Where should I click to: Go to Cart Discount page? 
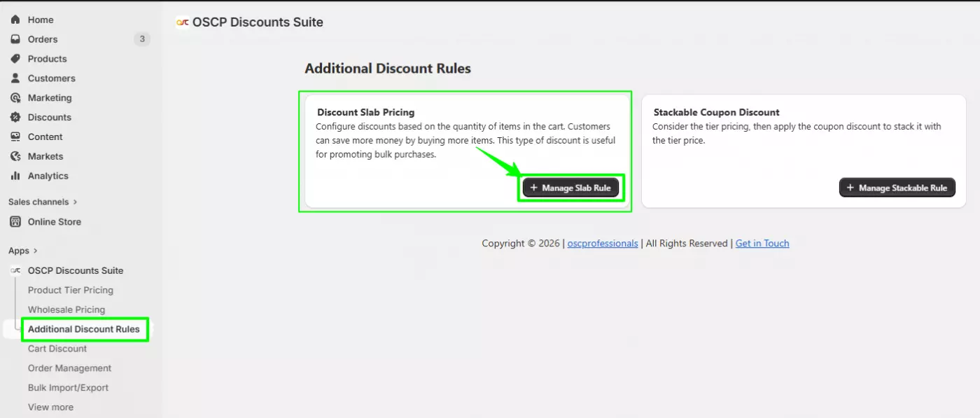point(57,349)
